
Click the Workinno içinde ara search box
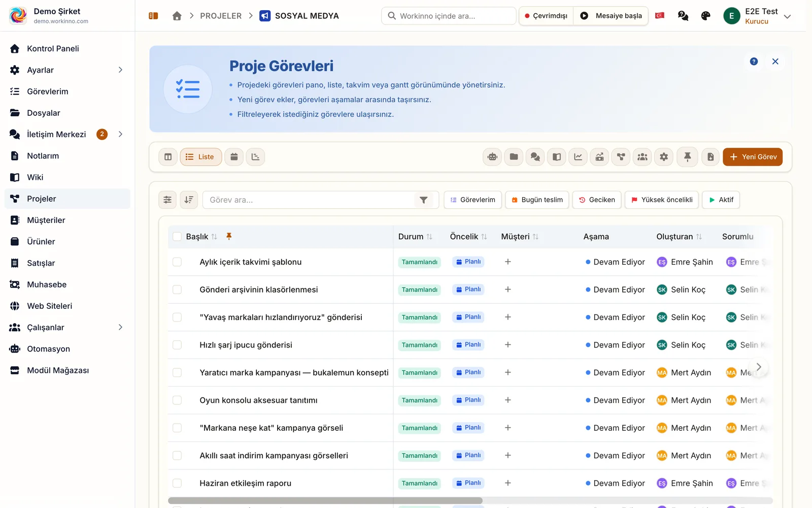449,16
